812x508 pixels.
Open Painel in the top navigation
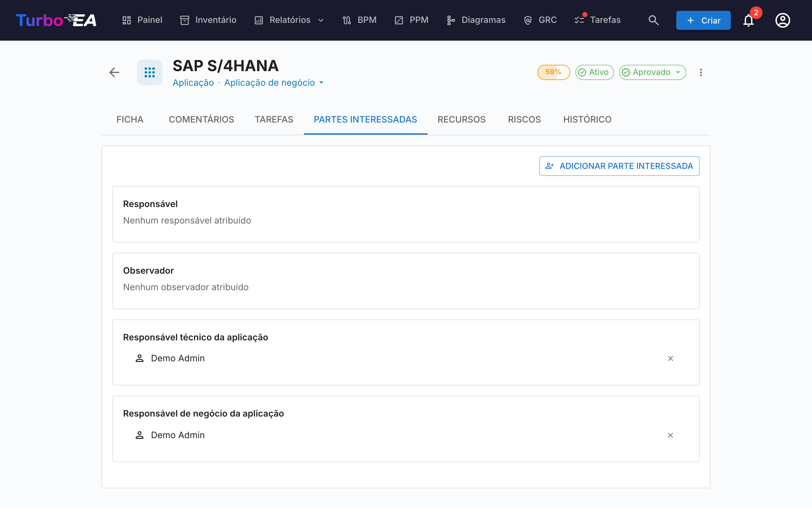pos(142,20)
